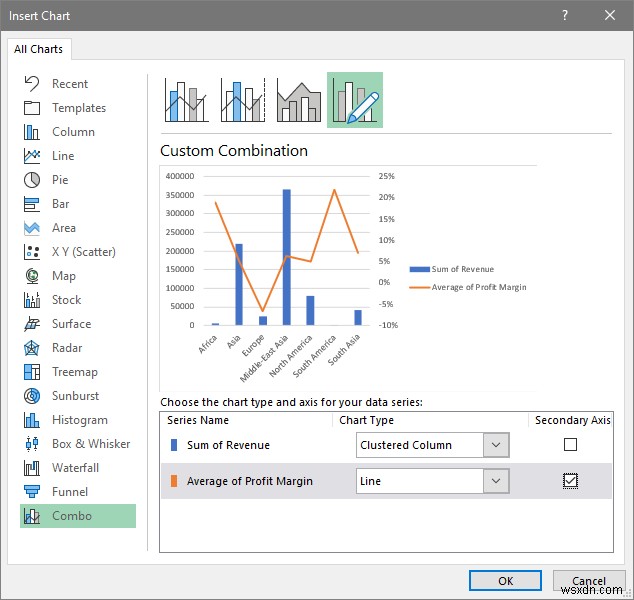Open the Templates category label
Screen dimensions: 634x600
point(79,108)
